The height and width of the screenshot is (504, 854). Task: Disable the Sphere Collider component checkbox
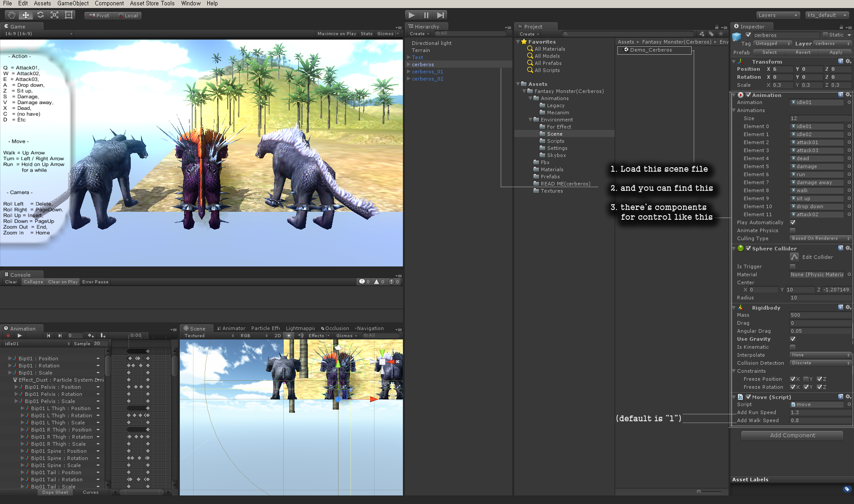point(748,248)
